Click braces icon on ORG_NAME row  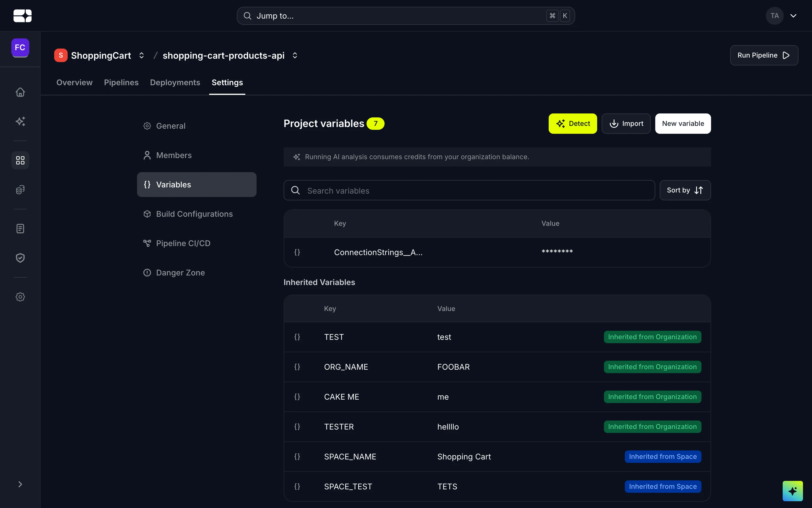point(297,367)
